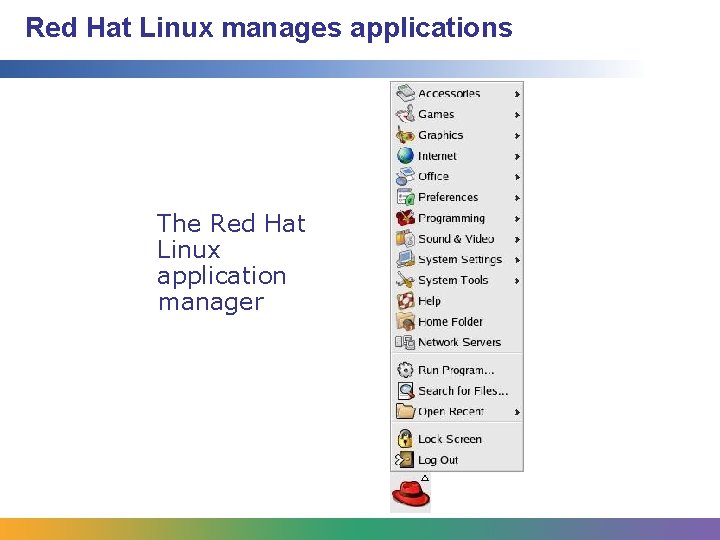Image resolution: width=720 pixels, height=540 pixels.
Task: Click the Preferences icon
Action: pyautogui.click(x=405, y=197)
